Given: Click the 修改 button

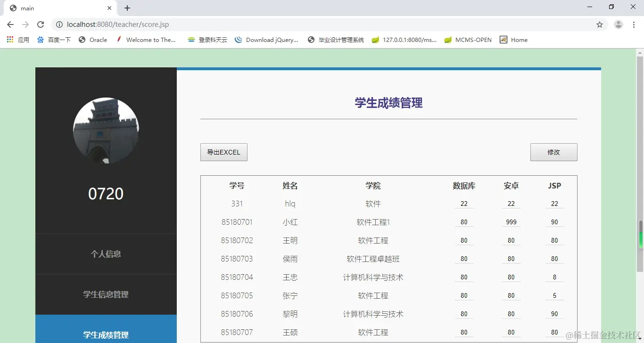Looking at the screenshot, I should coord(553,152).
